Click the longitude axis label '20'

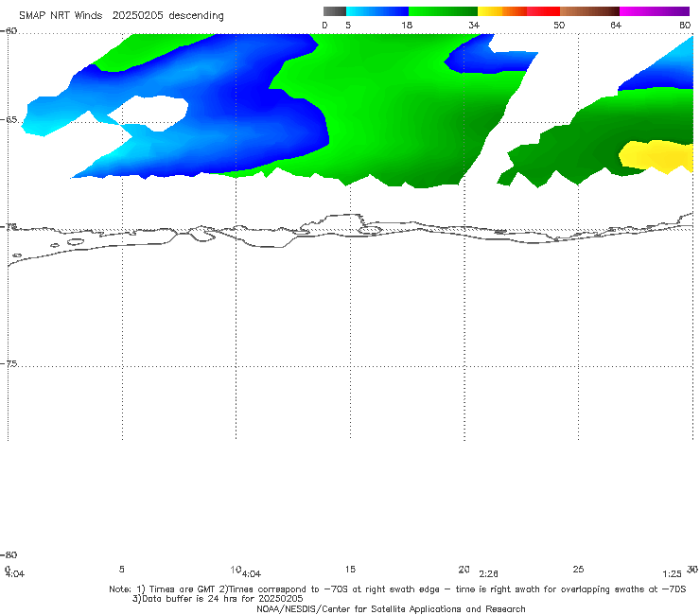(x=464, y=569)
